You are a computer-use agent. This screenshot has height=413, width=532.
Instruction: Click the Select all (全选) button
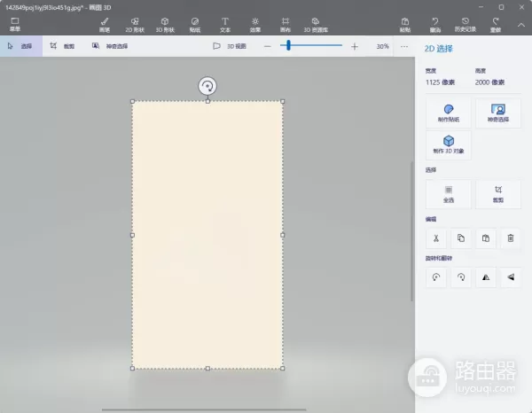(449, 193)
